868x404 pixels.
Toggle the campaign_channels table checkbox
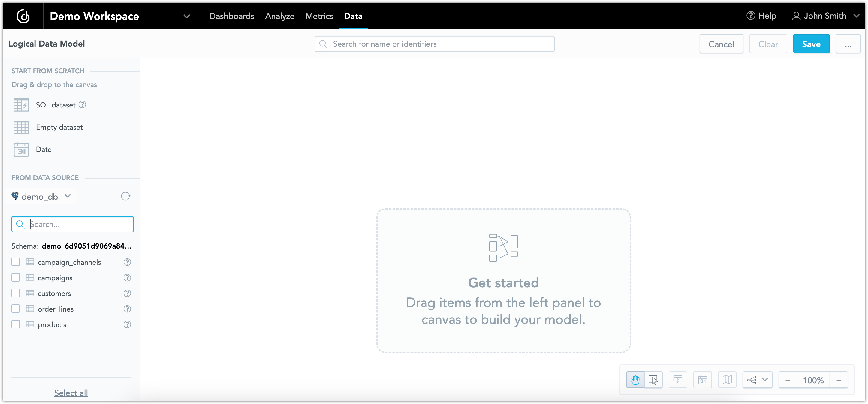16,262
